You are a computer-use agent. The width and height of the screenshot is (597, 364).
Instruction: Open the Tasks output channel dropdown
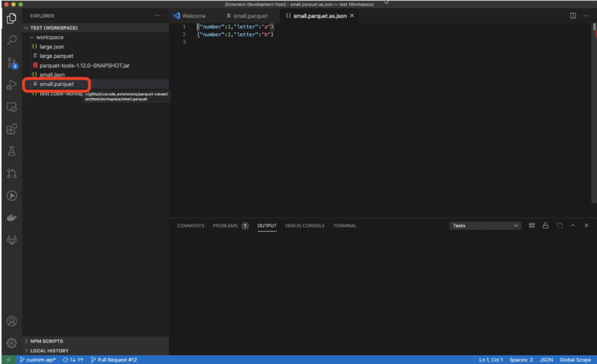[485, 225]
